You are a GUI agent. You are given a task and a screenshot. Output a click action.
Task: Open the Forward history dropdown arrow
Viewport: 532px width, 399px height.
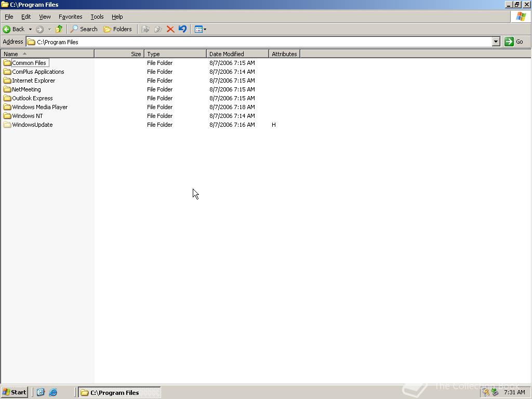[49, 29]
